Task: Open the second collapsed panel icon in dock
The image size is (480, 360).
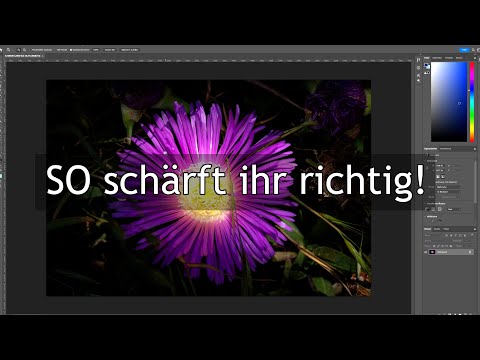Action: click(x=418, y=68)
